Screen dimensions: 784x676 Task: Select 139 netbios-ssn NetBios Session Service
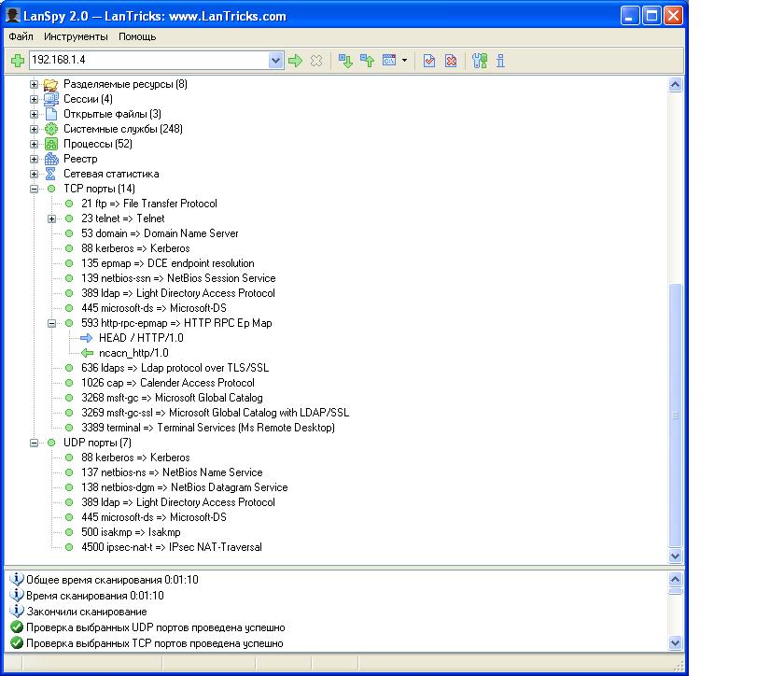coord(178,278)
